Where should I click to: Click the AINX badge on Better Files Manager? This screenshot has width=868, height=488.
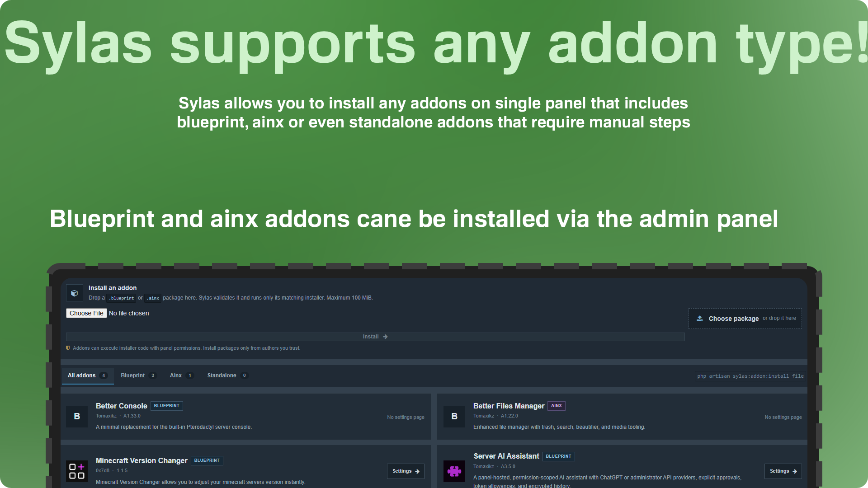pyautogui.click(x=557, y=406)
